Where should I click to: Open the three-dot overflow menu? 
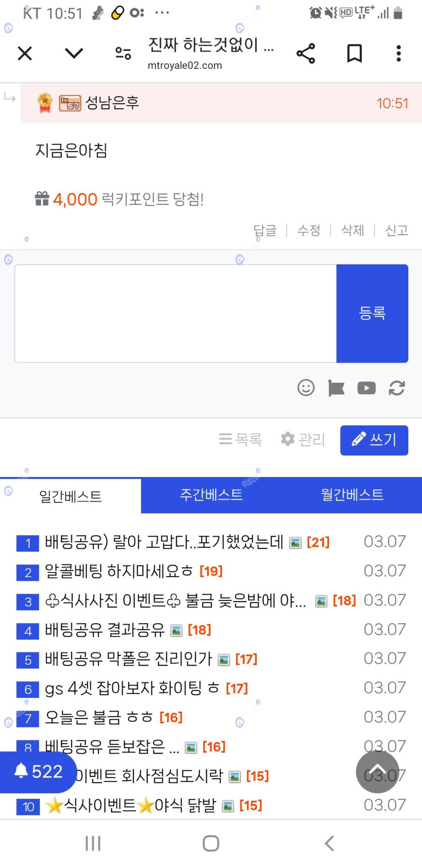398,53
